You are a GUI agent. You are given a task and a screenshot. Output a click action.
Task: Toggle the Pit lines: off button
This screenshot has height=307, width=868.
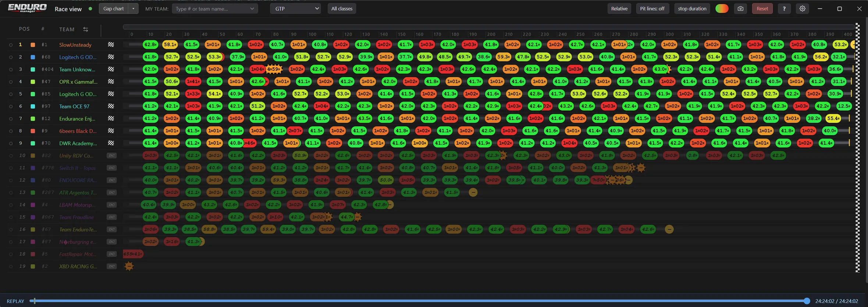pyautogui.click(x=652, y=8)
